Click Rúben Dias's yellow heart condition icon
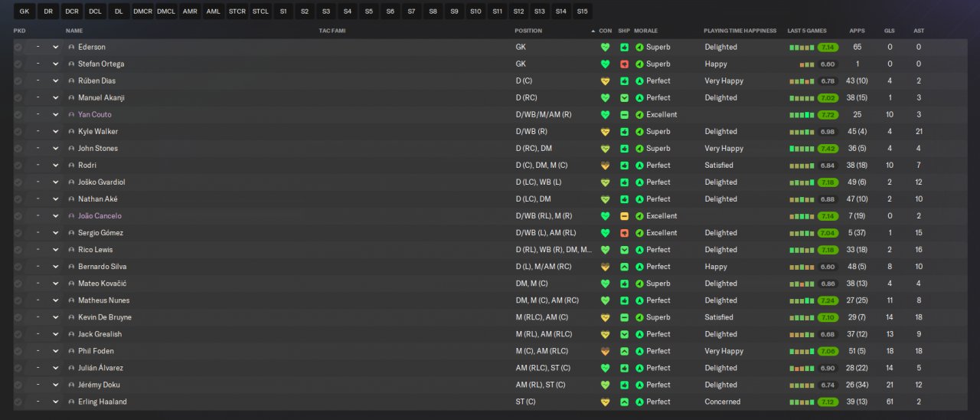The height and width of the screenshot is (420, 980). tap(605, 80)
